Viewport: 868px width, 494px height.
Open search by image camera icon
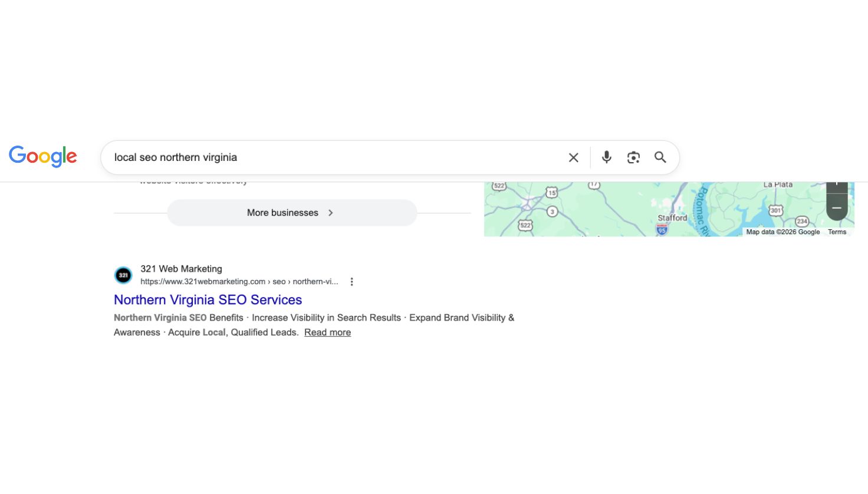point(633,157)
